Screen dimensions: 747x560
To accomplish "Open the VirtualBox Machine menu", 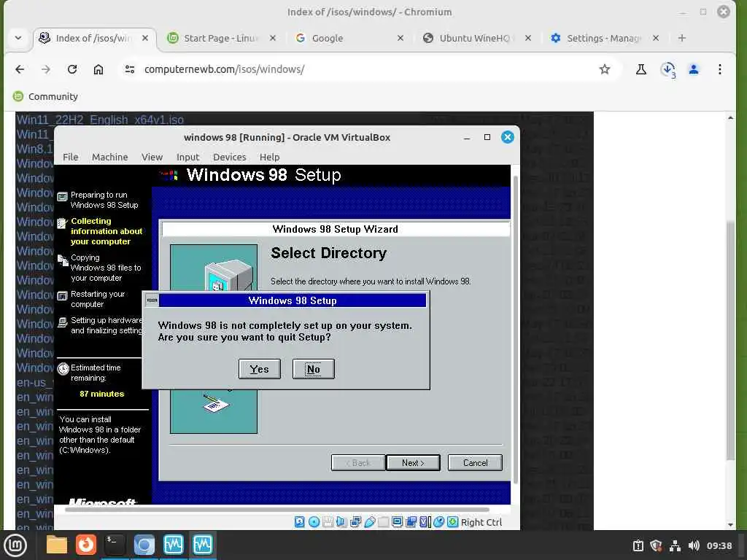I will [110, 157].
